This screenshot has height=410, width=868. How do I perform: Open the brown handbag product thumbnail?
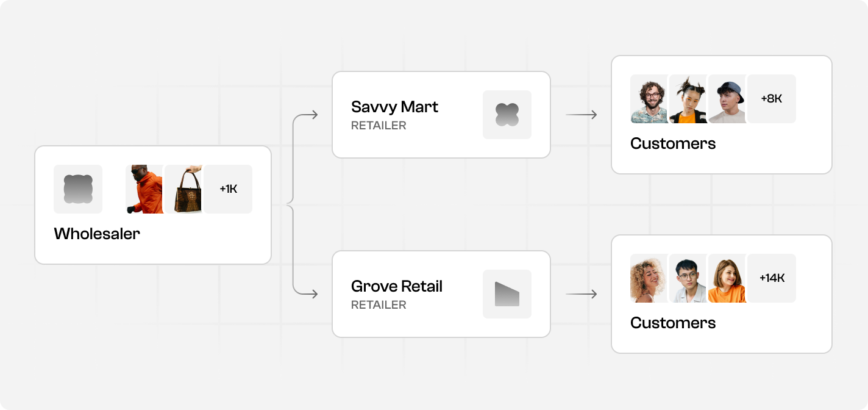pos(184,189)
